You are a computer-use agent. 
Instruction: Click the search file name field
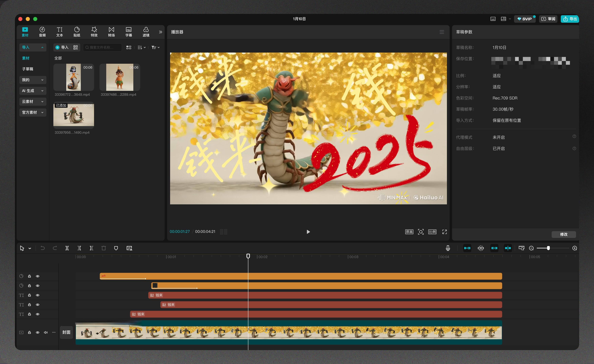point(102,47)
